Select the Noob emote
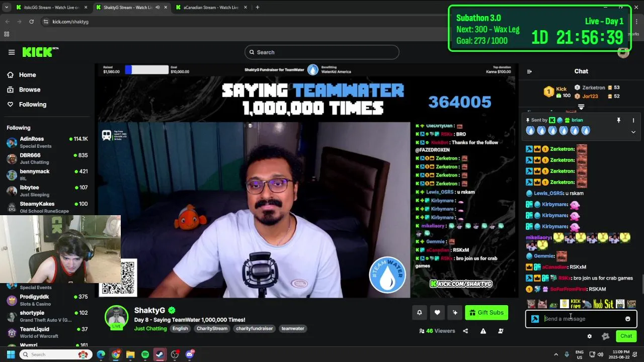 pos(598,304)
